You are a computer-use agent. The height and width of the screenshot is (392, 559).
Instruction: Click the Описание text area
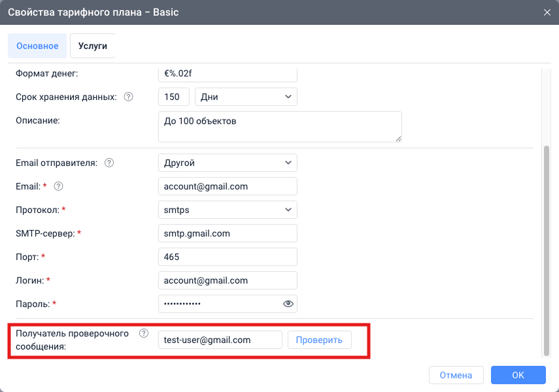279,126
